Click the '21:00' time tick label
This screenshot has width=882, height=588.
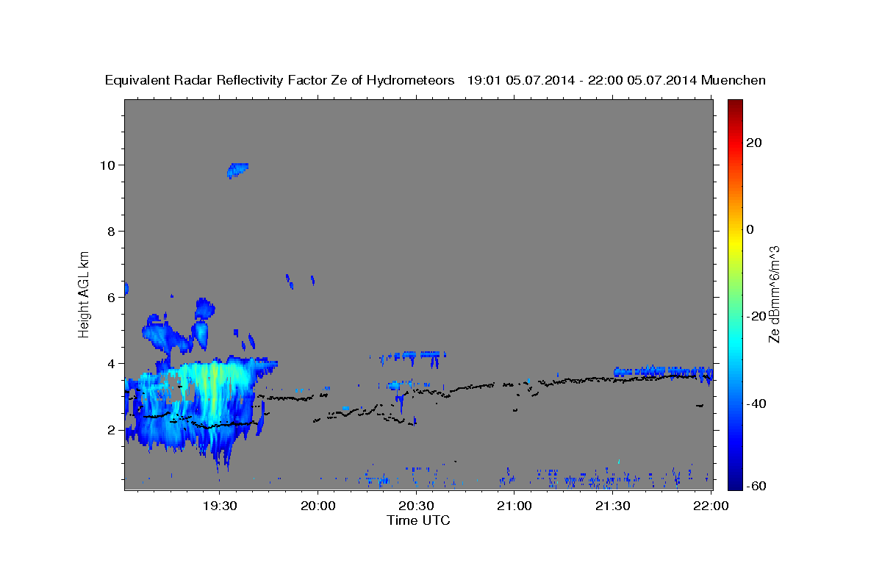pyautogui.click(x=514, y=506)
